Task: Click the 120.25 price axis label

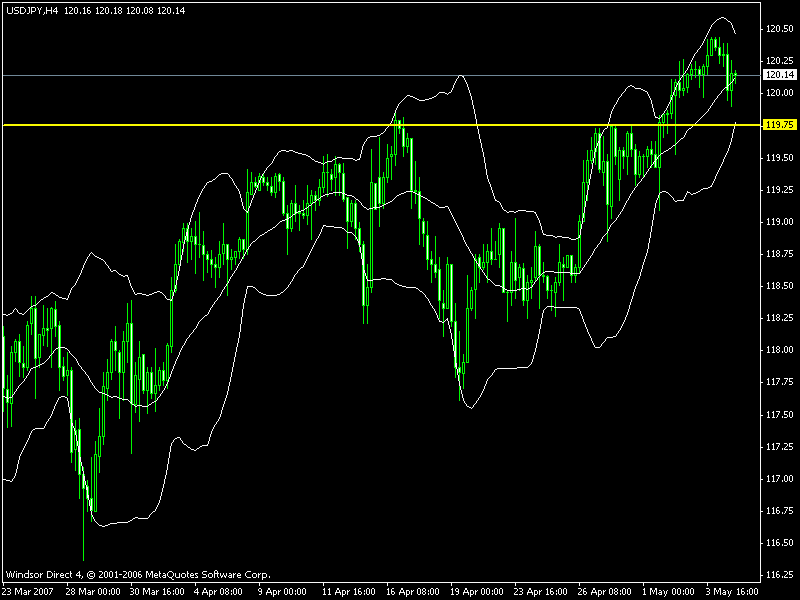Action: [780, 61]
